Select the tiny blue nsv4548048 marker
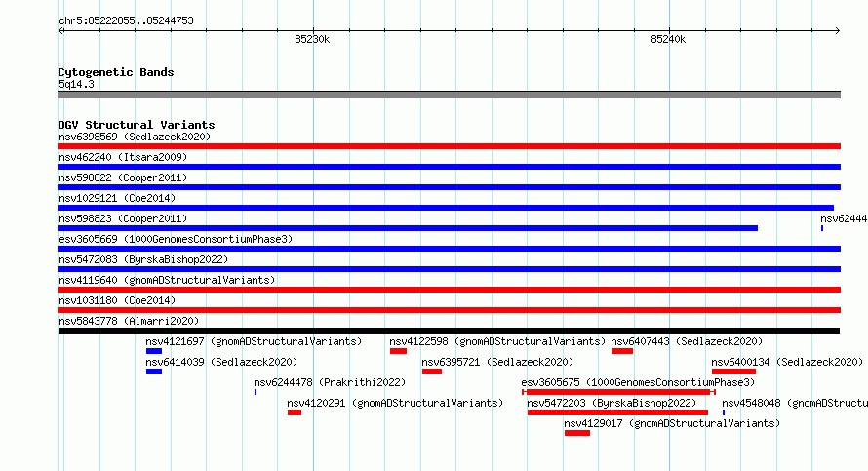The height and width of the screenshot is (471, 868). click(x=724, y=412)
